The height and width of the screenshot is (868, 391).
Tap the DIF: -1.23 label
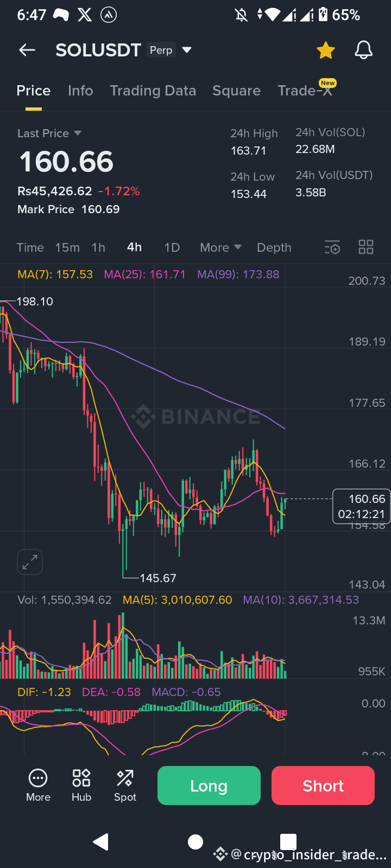pos(44,692)
